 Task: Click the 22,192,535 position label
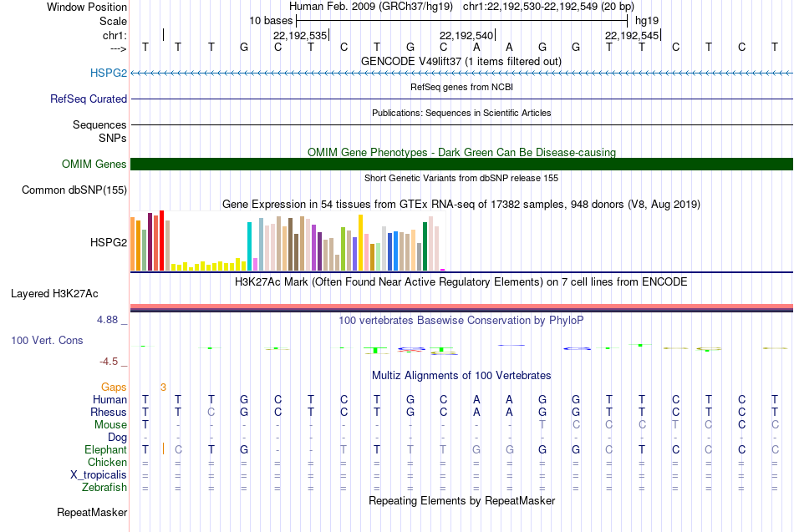tap(300, 35)
